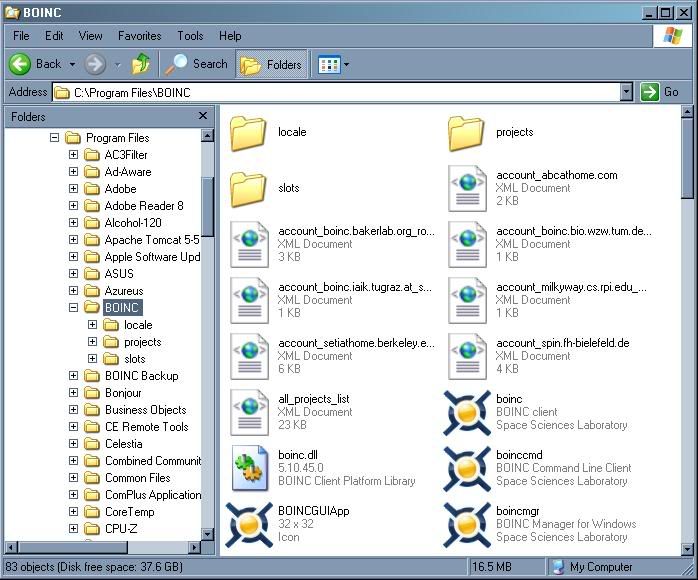Image resolution: width=698 pixels, height=580 pixels.
Task: Expand the projects subfolder tree node
Action: (x=92, y=341)
